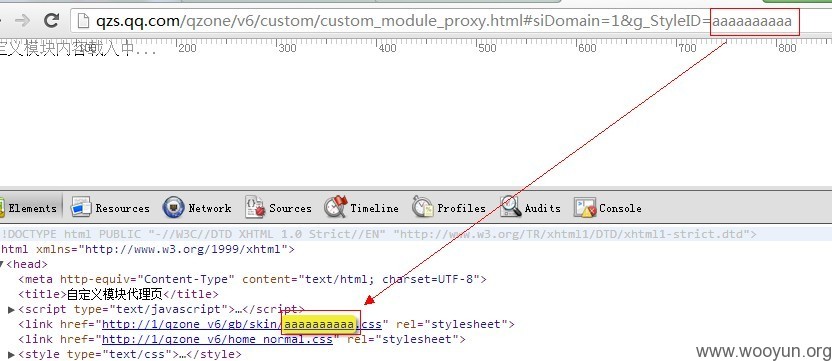Select the title element row

pos(118,294)
